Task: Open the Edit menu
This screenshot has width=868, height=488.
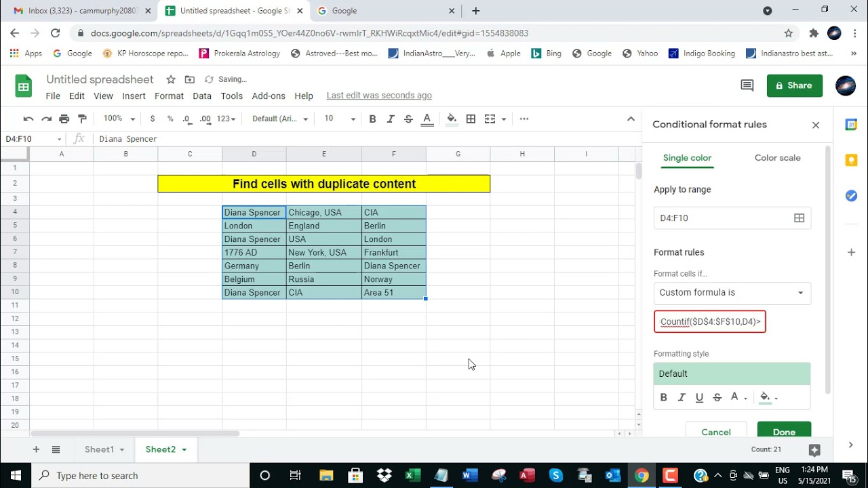Action: tap(77, 96)
